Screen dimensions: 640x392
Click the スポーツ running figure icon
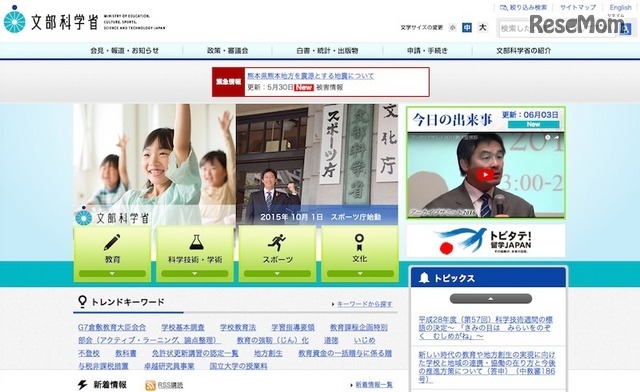277,243
